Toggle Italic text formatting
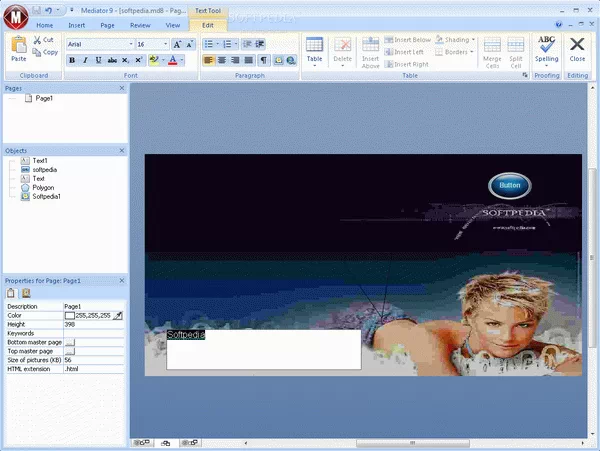Image resolution: width=600 pixels, height=451 pixels. [x=86, y=60]
